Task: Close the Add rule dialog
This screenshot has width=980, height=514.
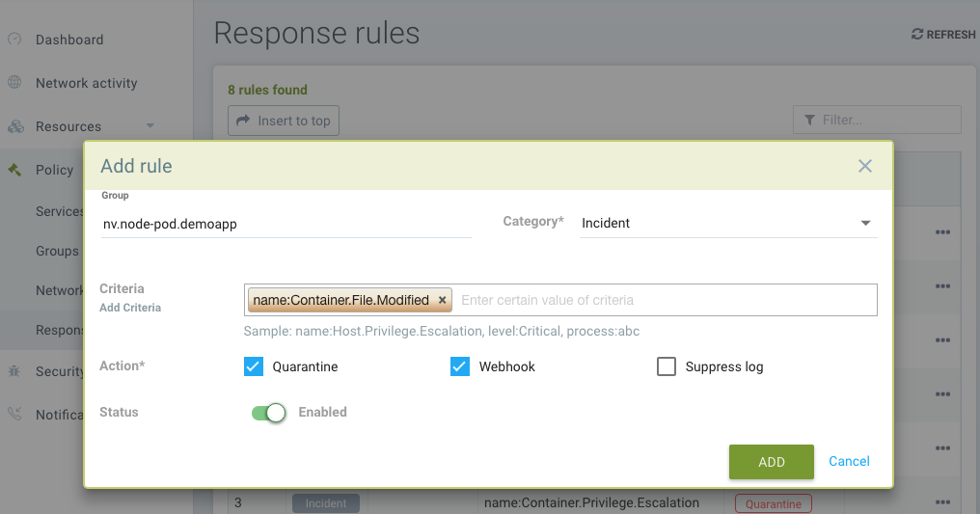Action: (865, 166)
